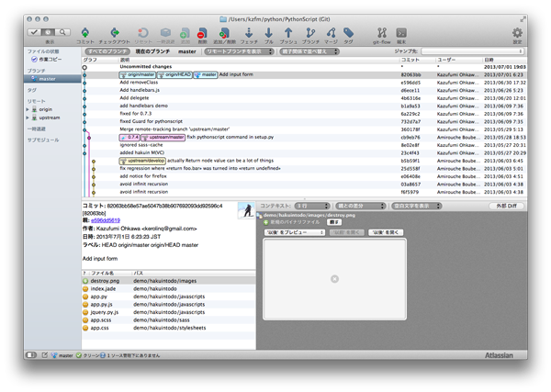This screenshot has height=392, width=551.
Task: Click the open 'after' version button
Action: click(386, 232)
